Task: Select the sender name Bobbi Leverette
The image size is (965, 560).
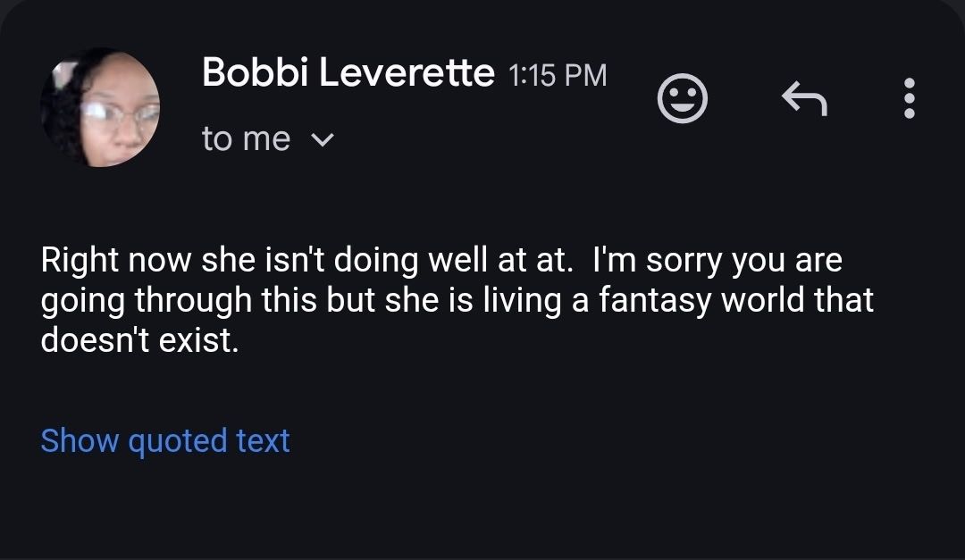Action: pos(348,72)
